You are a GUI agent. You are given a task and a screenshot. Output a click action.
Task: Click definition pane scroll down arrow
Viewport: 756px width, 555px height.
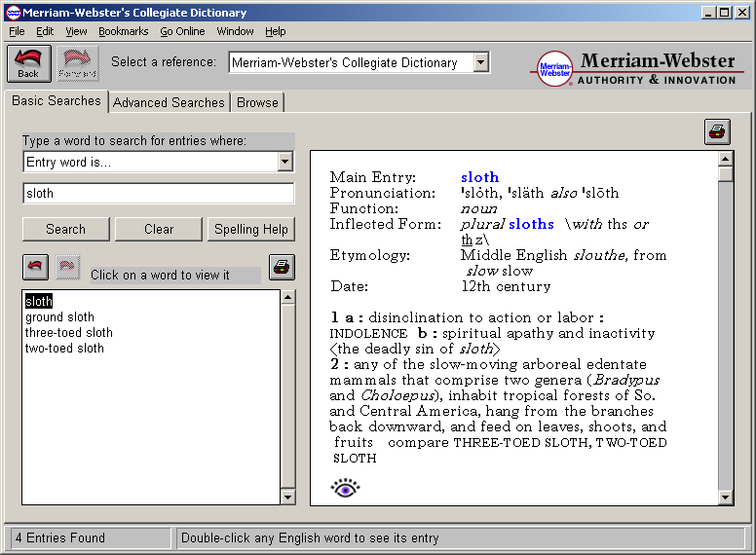click(x=725, y=498)
